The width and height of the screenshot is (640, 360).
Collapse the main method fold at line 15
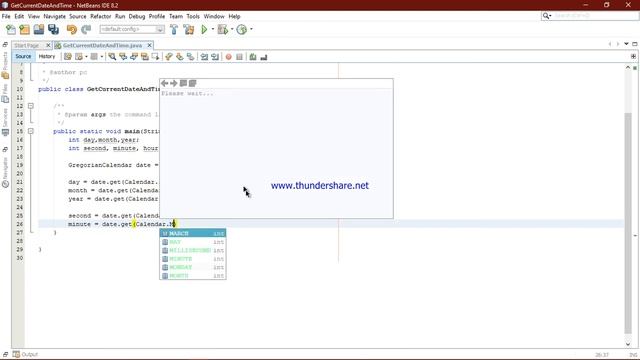[x=31, y=131]
